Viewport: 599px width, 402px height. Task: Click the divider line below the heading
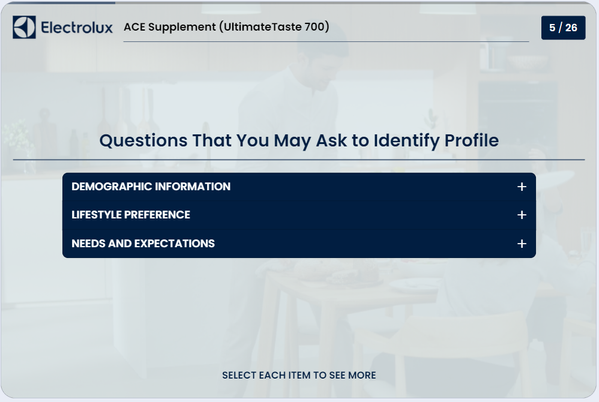(299, 159)
